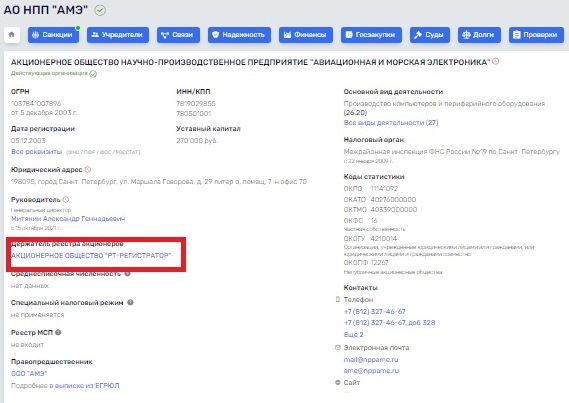Click history icon beside Юридический адрес

tap(87, 169)
